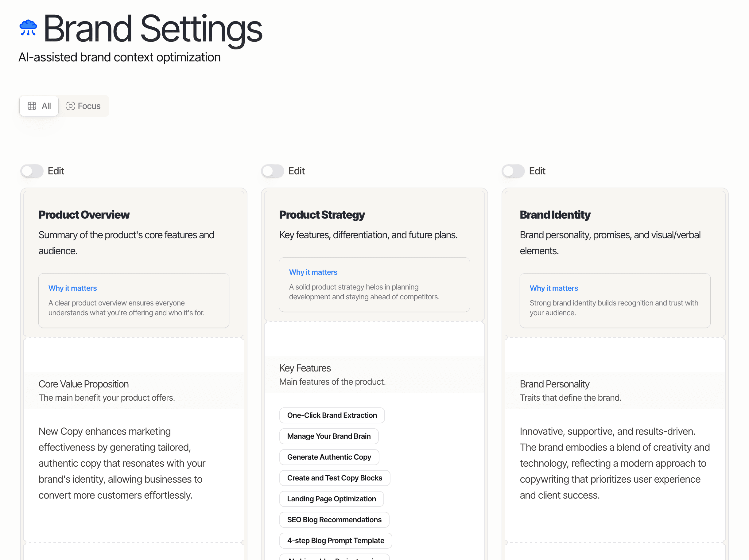Click the Focus mode target icon
This screenshot has width=749, height=560.
click(x=71, y=106)
